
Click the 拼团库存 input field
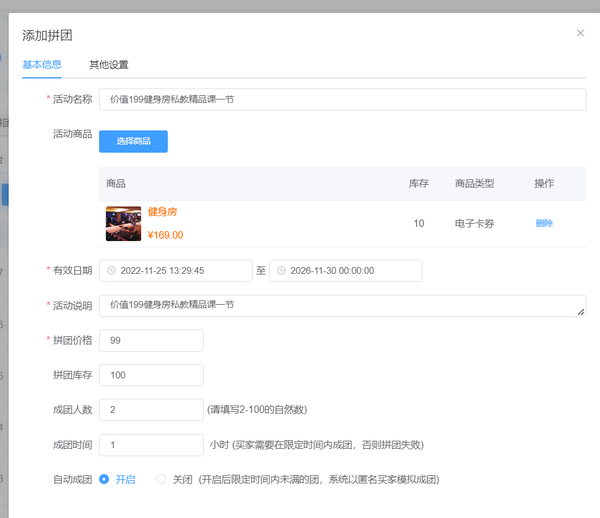(x=151, y=375)
